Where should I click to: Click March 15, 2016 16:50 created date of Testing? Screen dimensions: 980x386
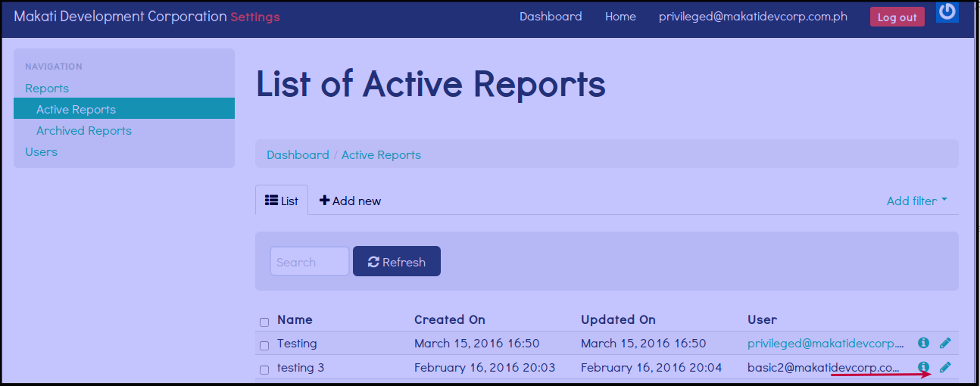pyautogui.click(x=477, y=343)
